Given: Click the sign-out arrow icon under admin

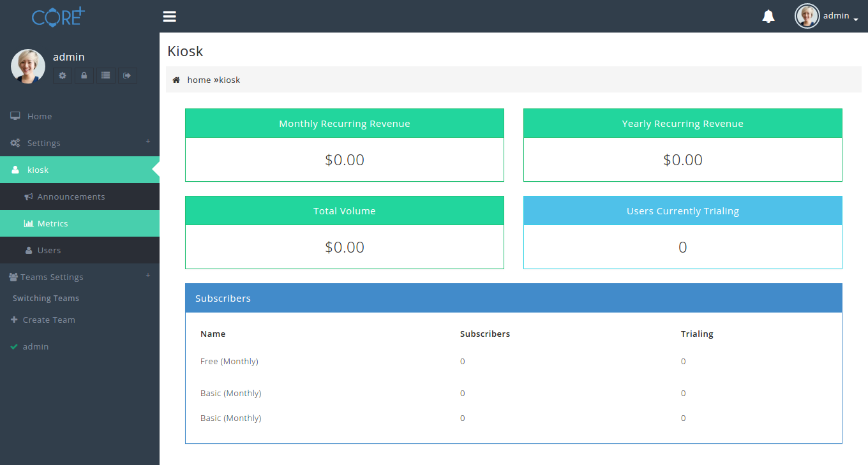Looking at the screenshot, I should pyautogui.click(x=127, y=75).
